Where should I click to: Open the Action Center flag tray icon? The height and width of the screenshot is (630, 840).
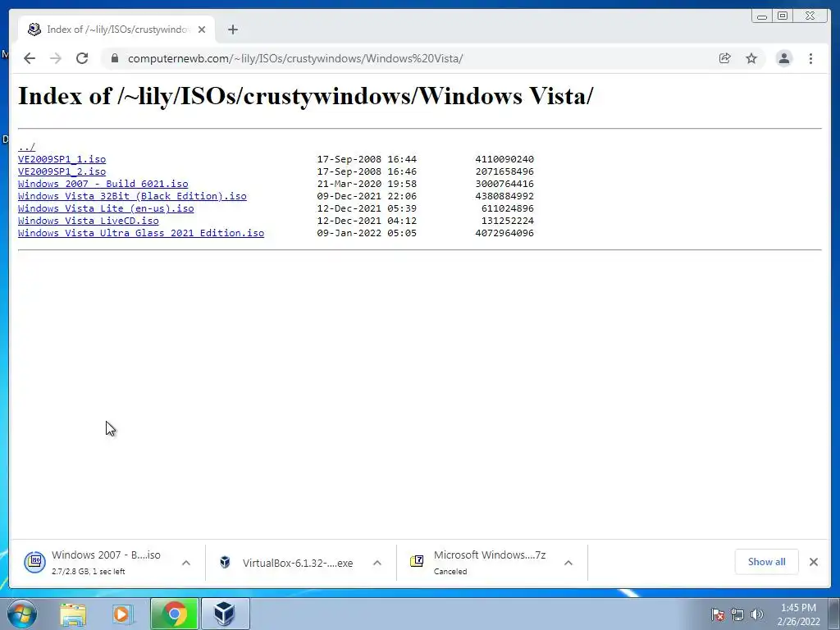(x=717, y=614)
